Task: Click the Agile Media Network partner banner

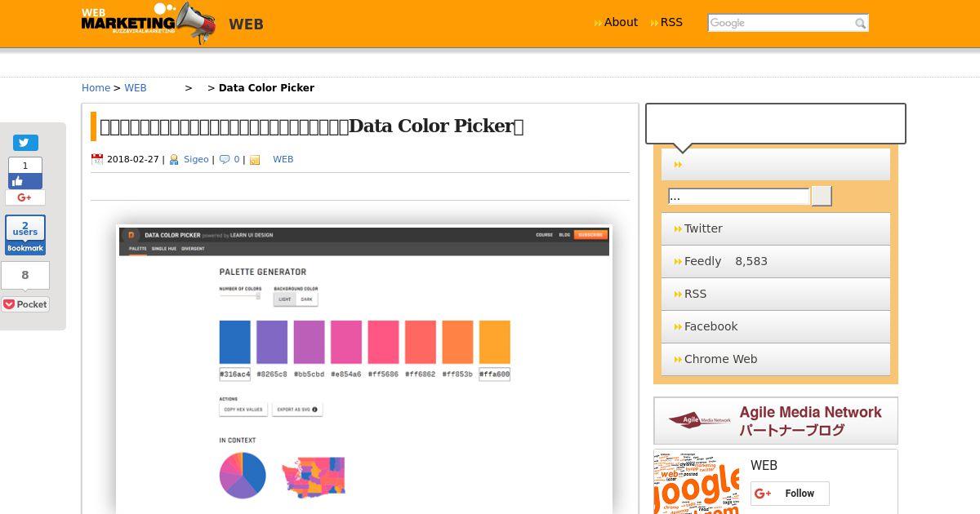Action: coord(776,421)
